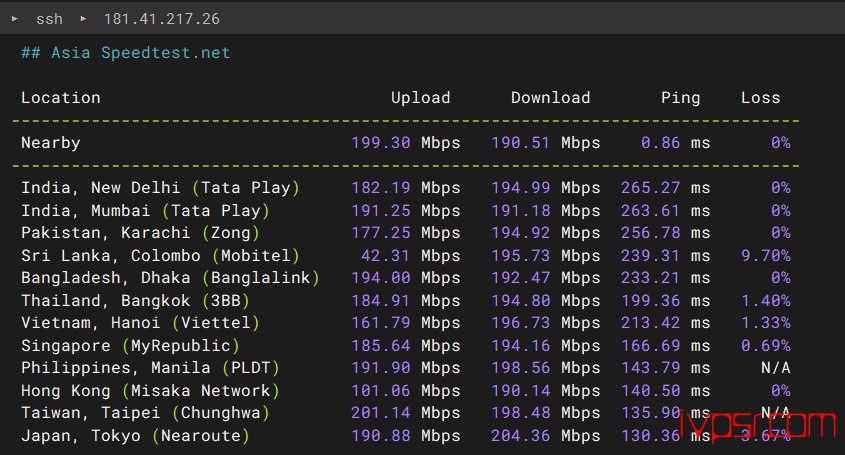Click Thailand, Bangkok (3BB) row
This screenshot has width=845, height=455.
tap(406, 300)
